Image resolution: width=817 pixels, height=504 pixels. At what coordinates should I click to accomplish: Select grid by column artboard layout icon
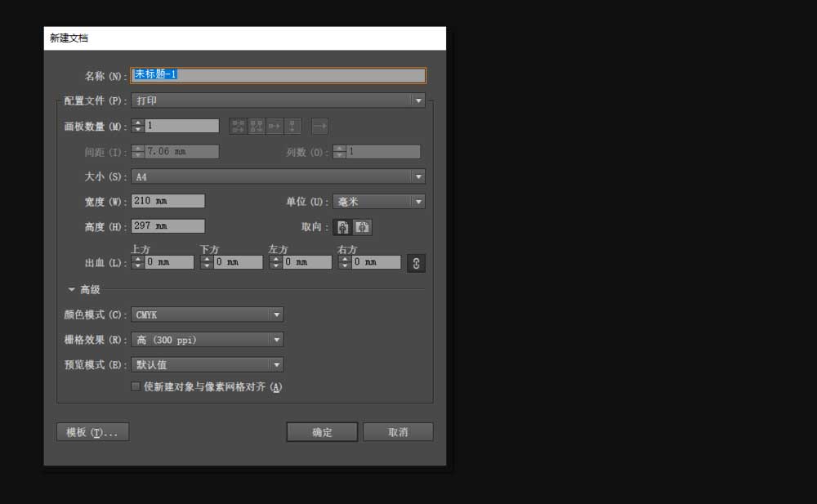[257, 126]
